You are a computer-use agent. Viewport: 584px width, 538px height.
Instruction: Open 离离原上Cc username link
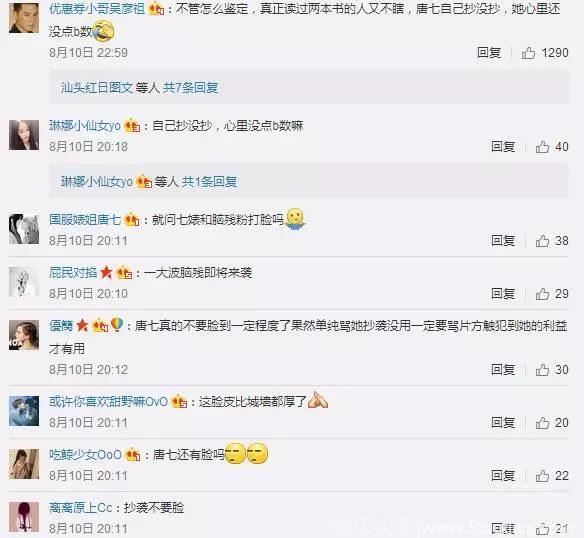coord(80,508)
